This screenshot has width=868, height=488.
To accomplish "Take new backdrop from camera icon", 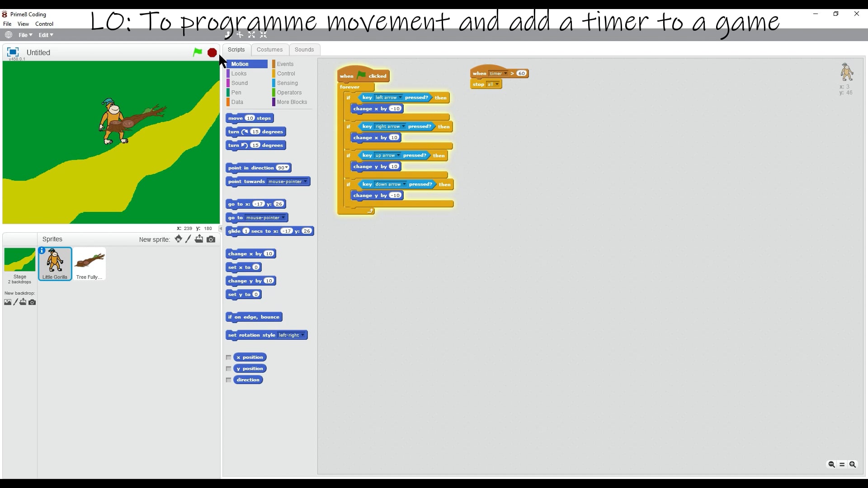I will tap(32, 302).
